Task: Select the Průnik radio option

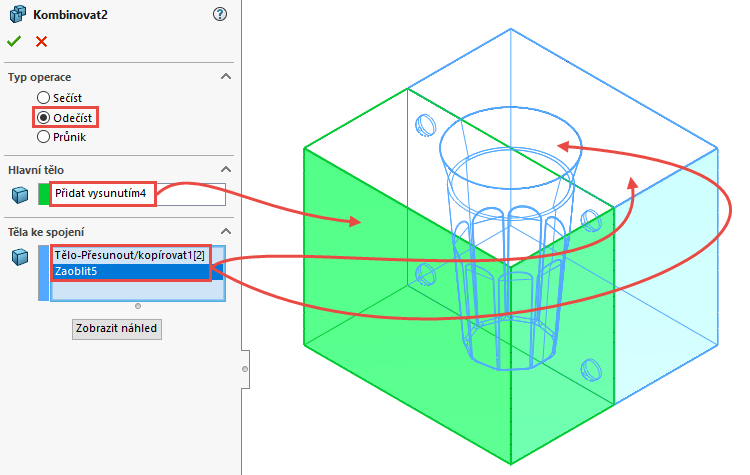Action: tap(43, 137)
